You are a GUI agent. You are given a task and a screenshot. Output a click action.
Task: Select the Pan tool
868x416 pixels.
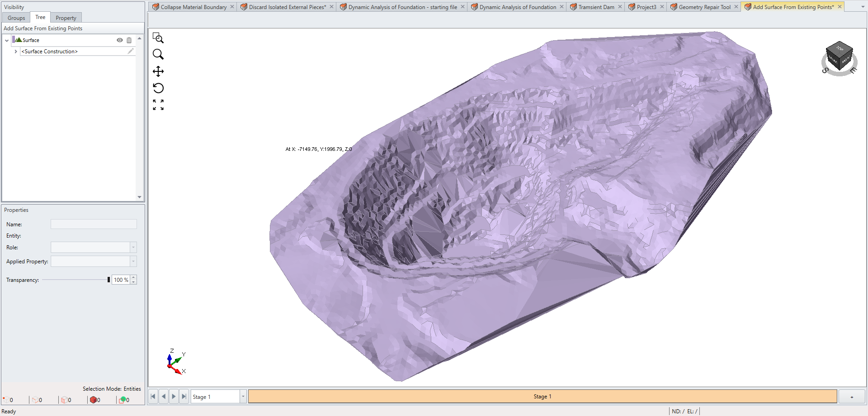pos(158,71)
